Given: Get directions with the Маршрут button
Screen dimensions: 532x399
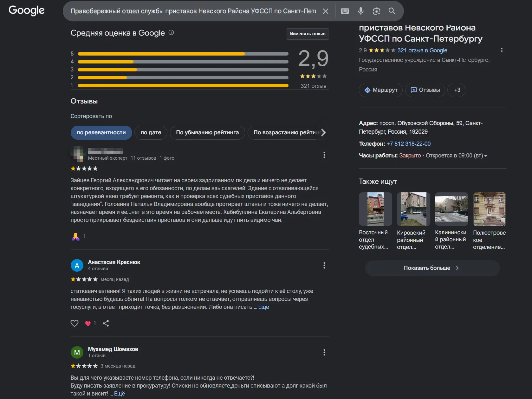Looking at the screenshot, I should point(381,90).
